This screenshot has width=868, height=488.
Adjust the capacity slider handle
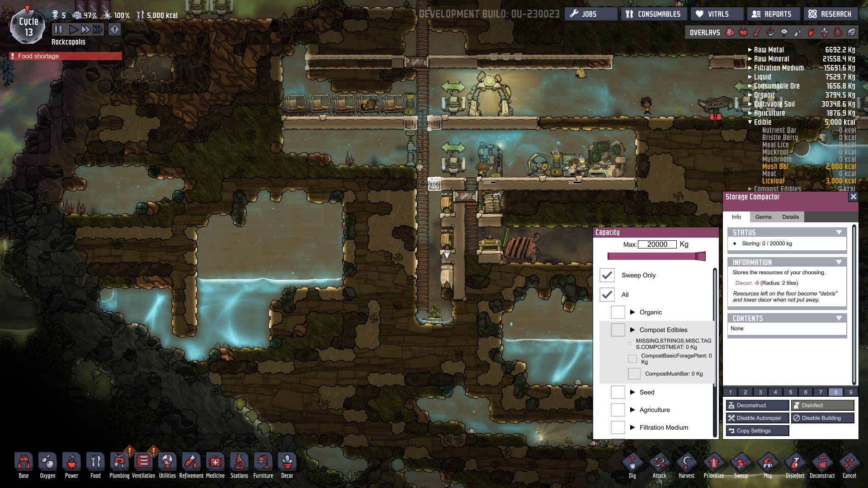tap(700, 257)
